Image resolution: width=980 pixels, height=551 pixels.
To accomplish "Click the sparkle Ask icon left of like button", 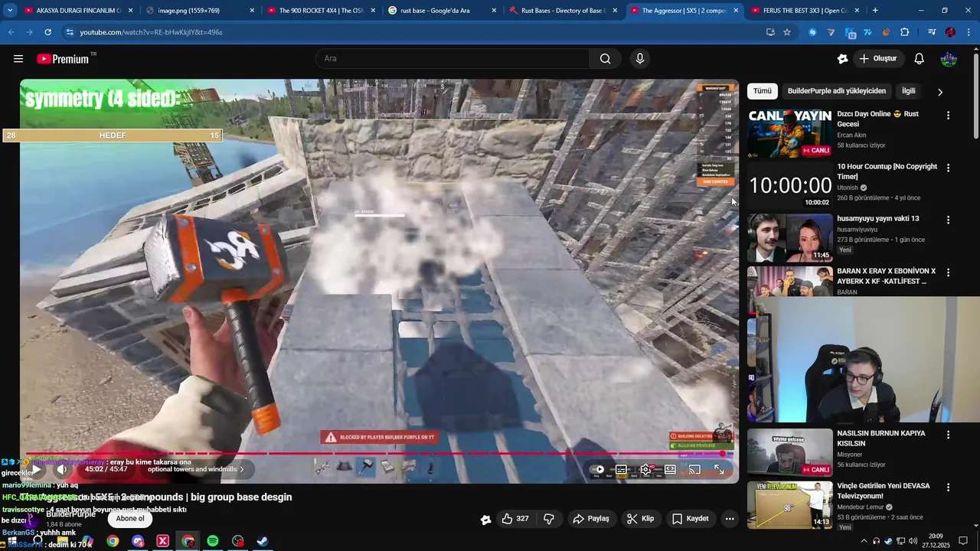I will coord(485,520).
